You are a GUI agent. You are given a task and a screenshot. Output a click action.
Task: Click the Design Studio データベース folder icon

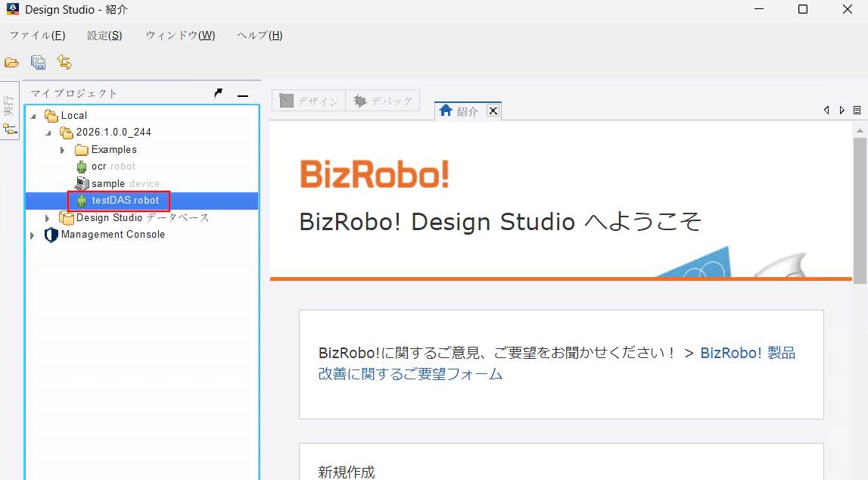click(67, 218)
